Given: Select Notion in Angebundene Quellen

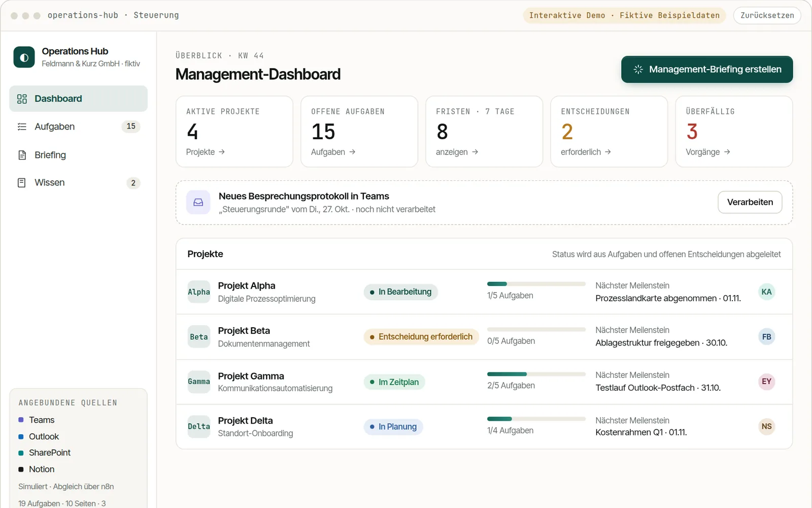Looking at the screenshot, I should tap(37, 469).
